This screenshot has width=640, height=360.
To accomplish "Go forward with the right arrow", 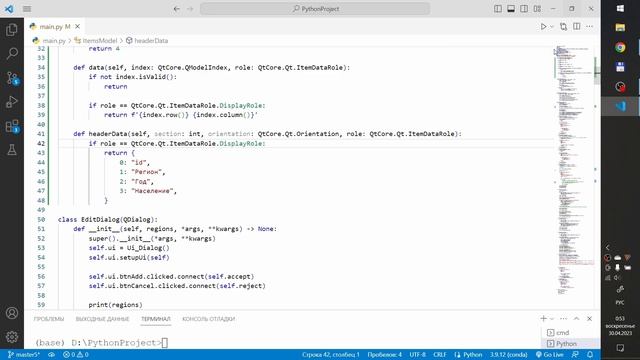I will pyautogui.click(x=190, y=9).
